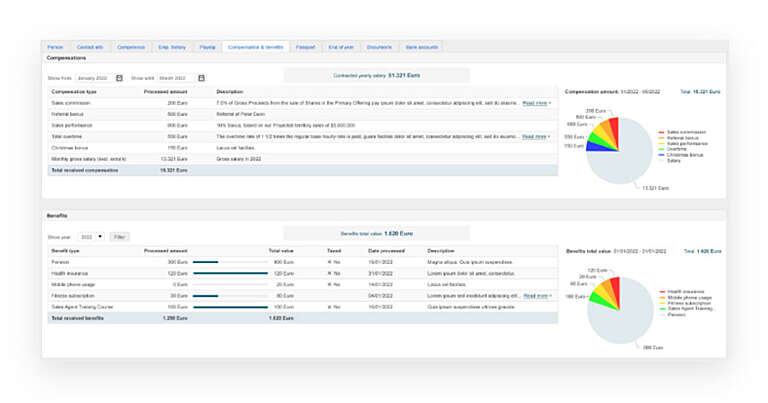Click Read more on Fitness subscription row
Viewport: 768px width, 403px height.
click(537, 296)
